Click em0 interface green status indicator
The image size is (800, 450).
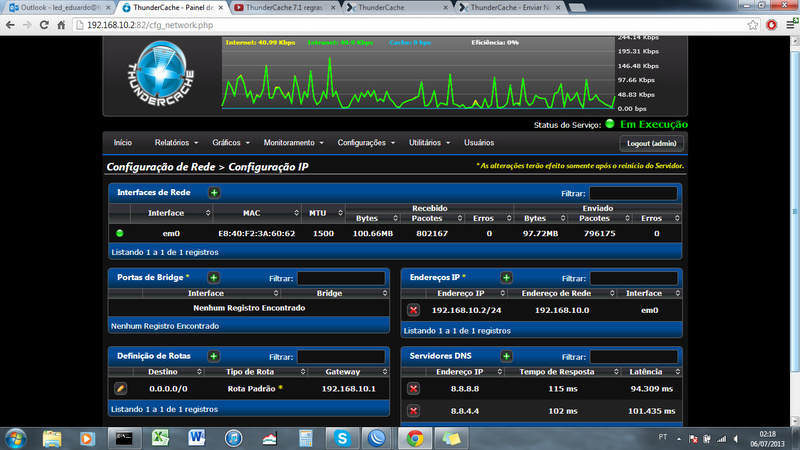click(120, 233)
